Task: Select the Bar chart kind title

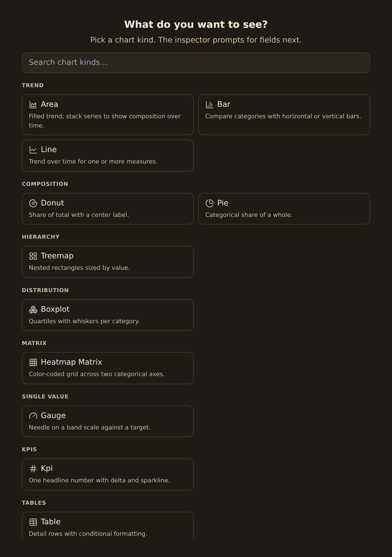Action: (x=224, y=104)
